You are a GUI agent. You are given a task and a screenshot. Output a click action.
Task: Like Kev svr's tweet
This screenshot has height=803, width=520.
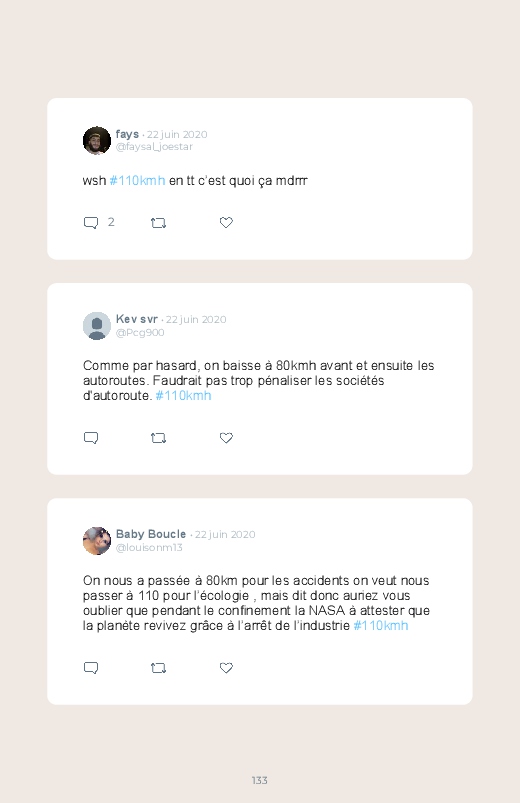point(226,437)
